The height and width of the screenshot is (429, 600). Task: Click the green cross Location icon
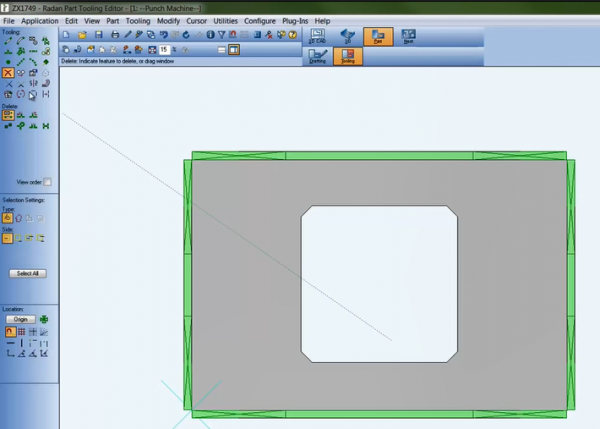point(44,319)
